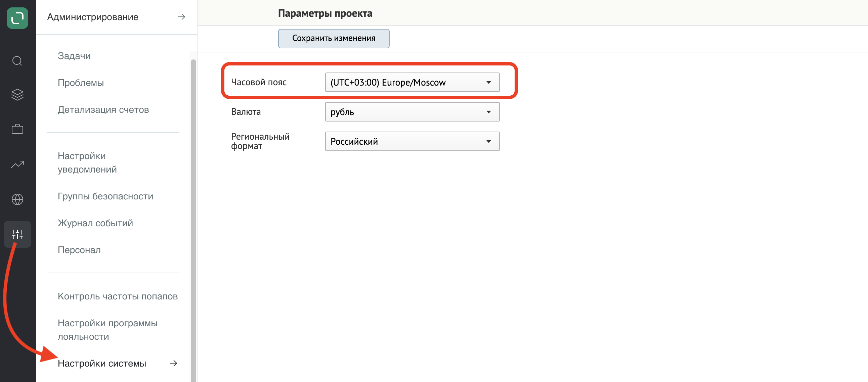Open the sliders administration icon
This screenshot has height=382, width=868.
[x=17, y=234]
